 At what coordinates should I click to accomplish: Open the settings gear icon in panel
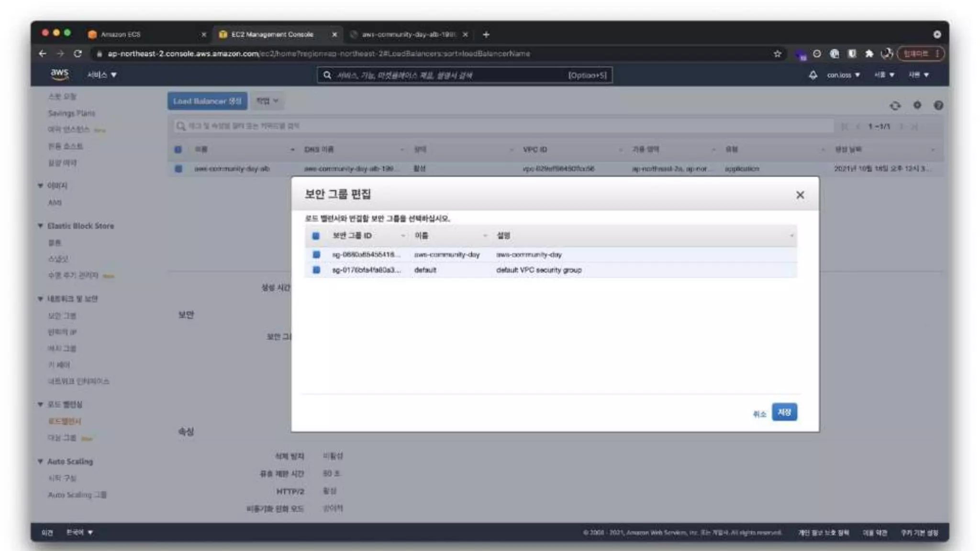(917, 105)
